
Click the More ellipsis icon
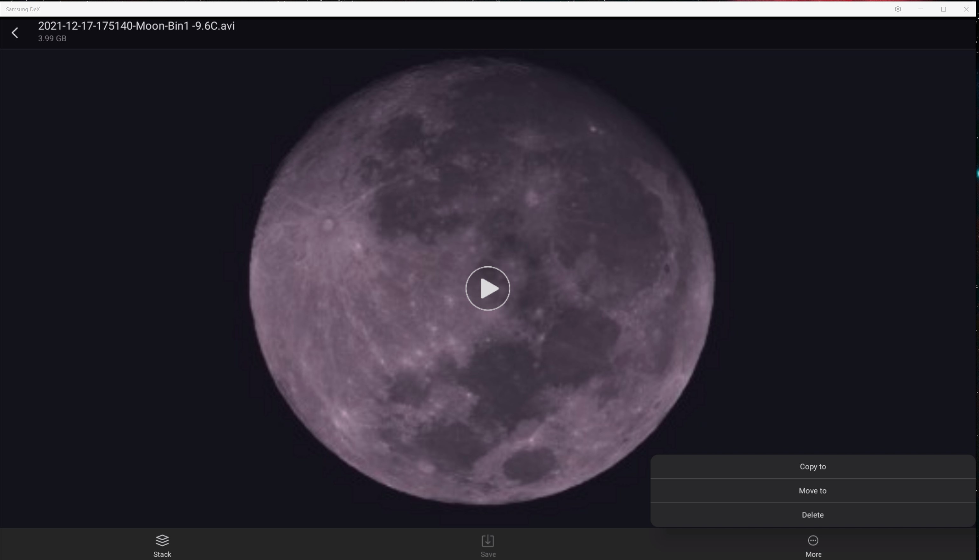point(813,540)
